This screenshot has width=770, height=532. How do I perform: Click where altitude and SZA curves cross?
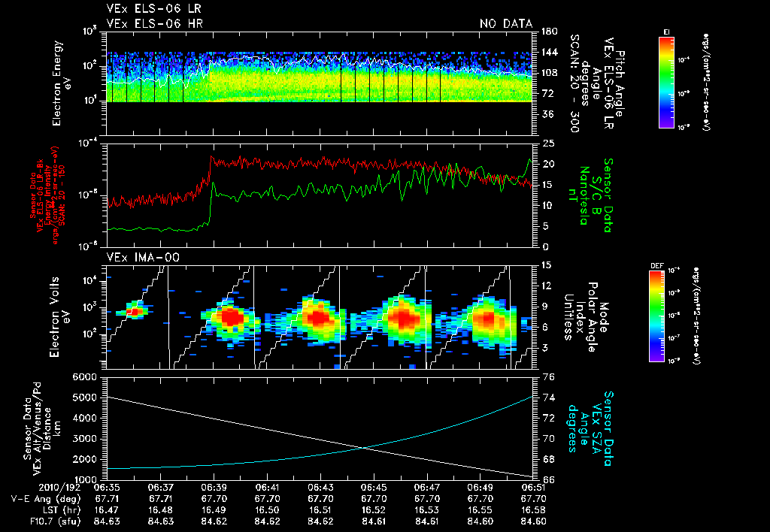point(364,447)
